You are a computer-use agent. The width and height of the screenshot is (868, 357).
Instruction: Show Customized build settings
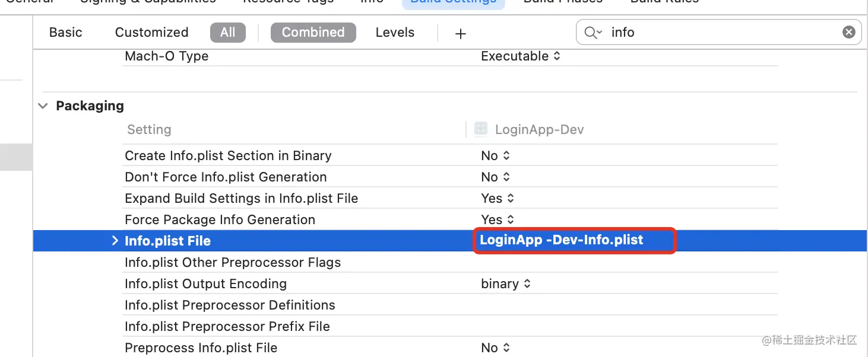click(x=151, y=32)
